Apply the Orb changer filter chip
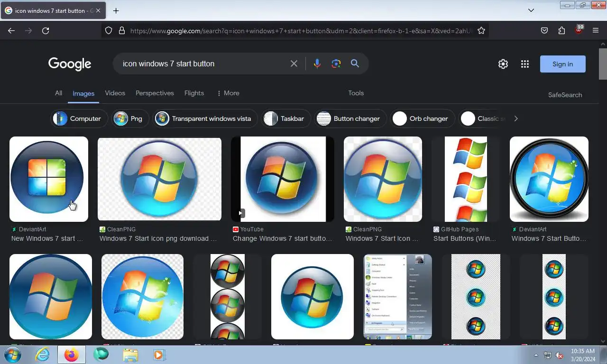The height and width of the screenshot is (364, 607). (423, 118)
